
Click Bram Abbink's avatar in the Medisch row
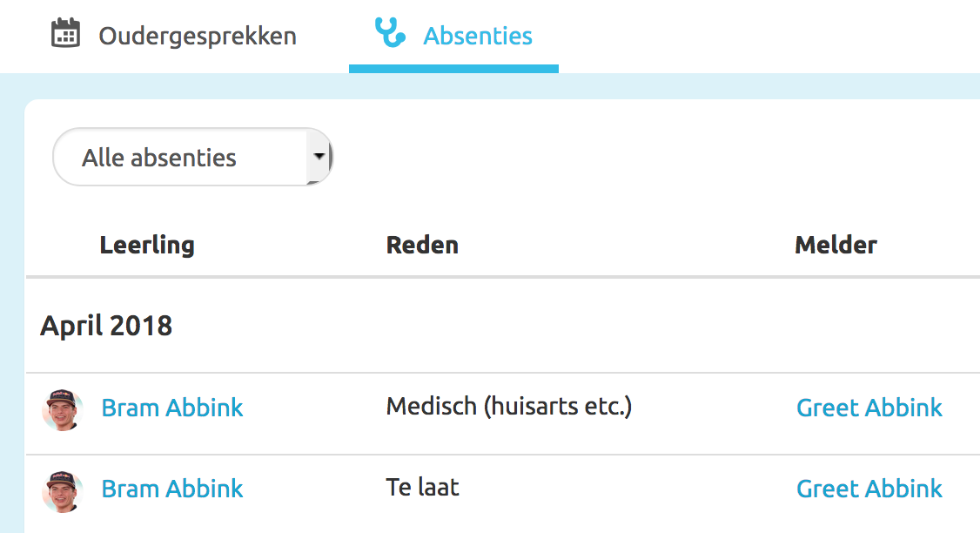click(63, 410)
